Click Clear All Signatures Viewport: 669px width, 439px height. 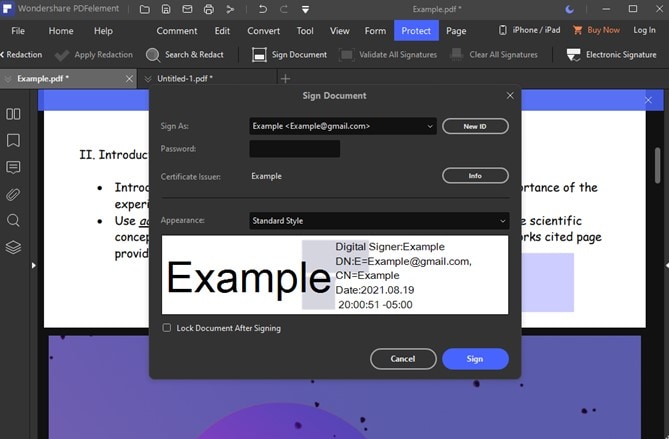(x=494, y=55)
